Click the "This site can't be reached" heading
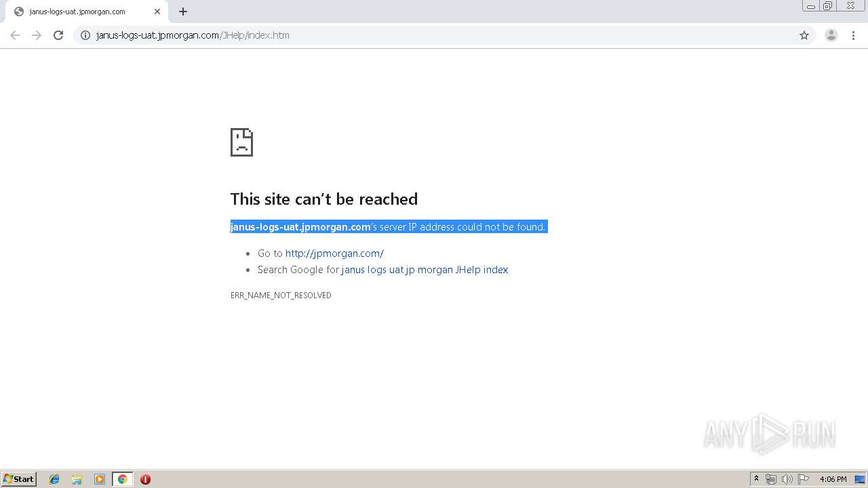868x488 pixels. 324,199
